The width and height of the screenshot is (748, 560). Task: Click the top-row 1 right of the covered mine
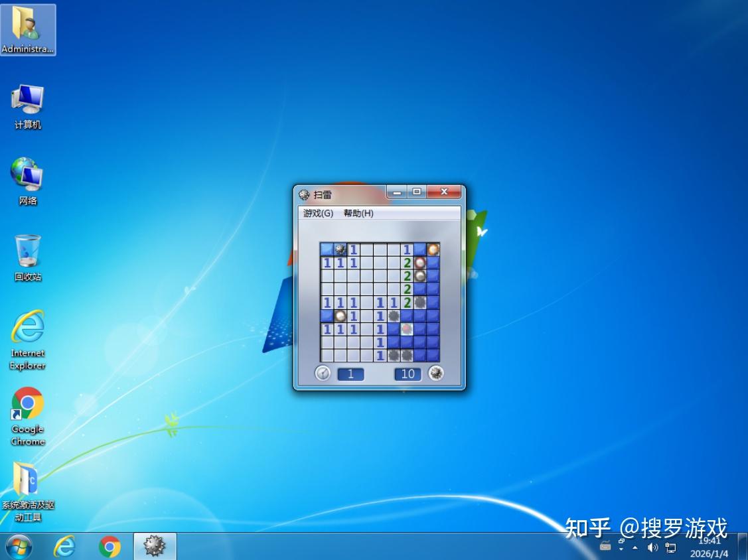click(x=354, y=249)
